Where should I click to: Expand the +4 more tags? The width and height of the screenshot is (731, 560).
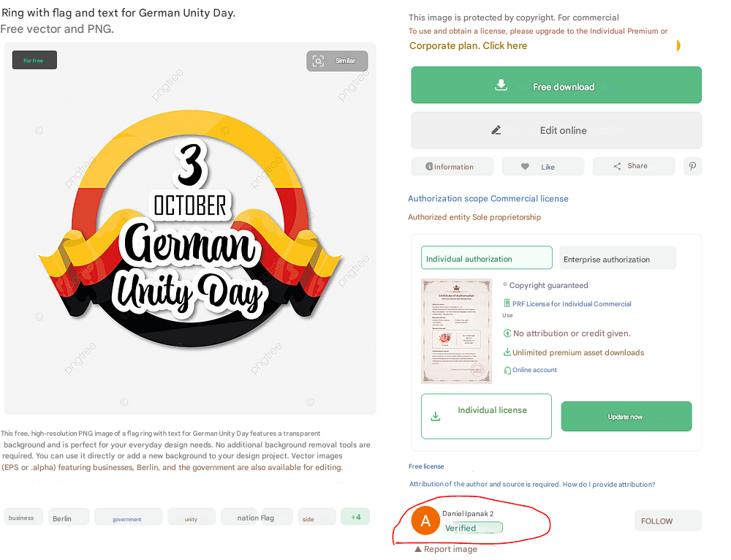tap(355, 517)
